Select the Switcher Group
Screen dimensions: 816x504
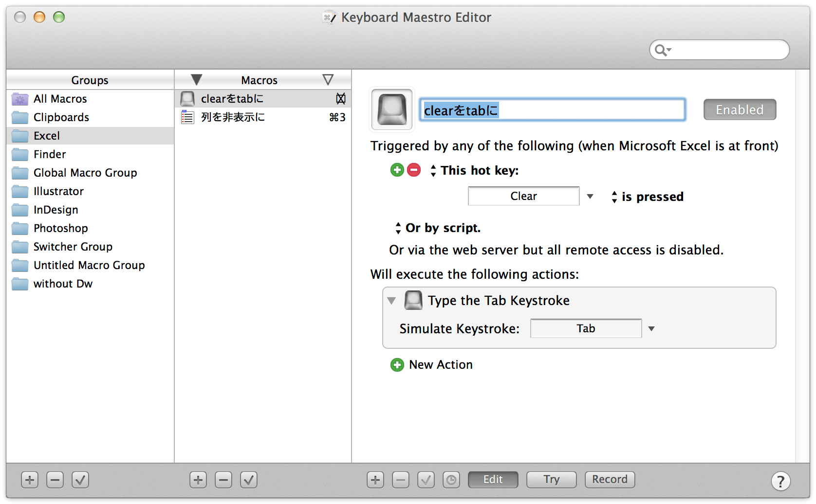pos(90,247)
